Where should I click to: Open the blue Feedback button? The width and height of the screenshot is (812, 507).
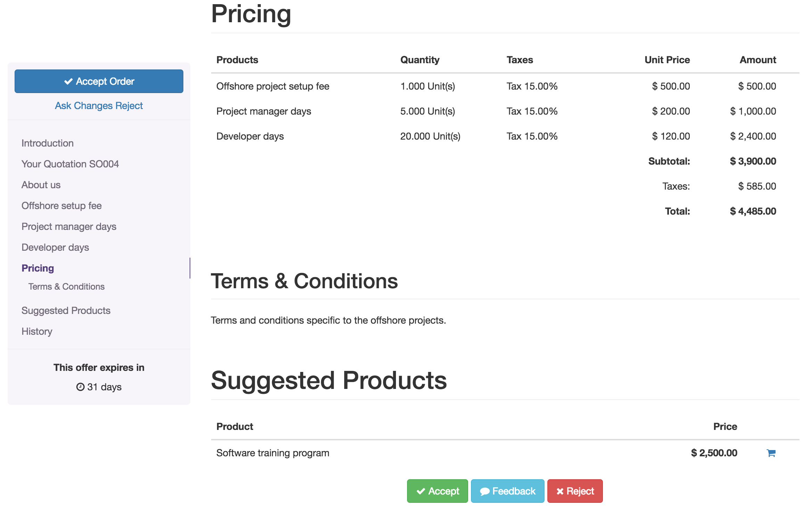pos(507,491)
